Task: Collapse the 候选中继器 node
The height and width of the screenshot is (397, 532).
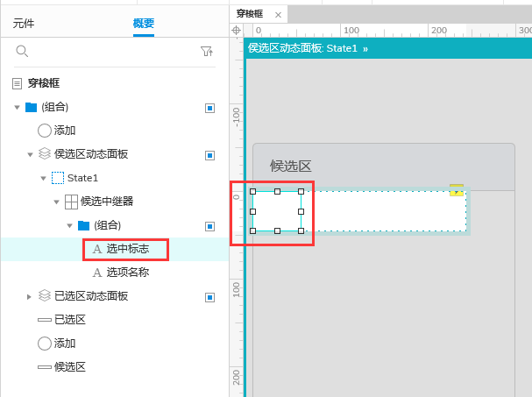Action: tap(57, 202)
